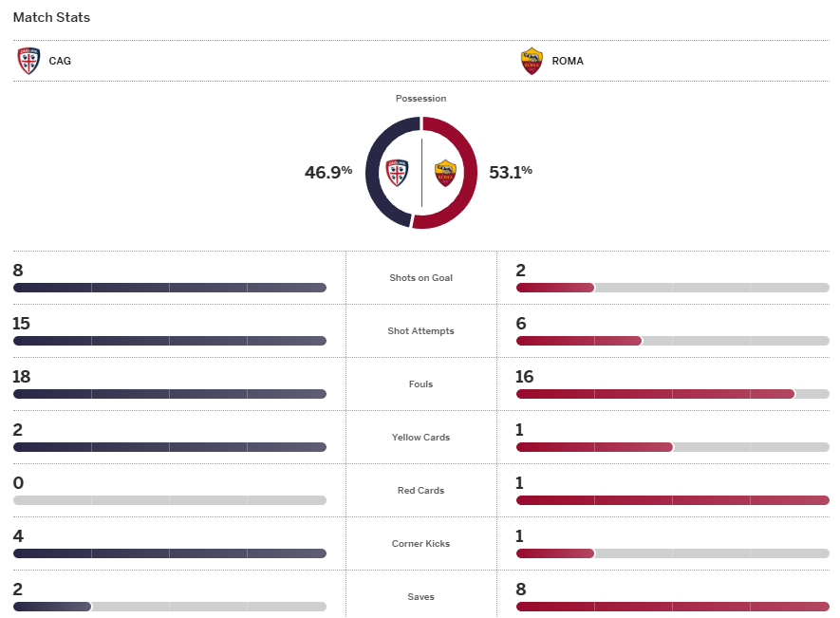Select the CAG team name
840x618 pixels.
click(60, 61)
